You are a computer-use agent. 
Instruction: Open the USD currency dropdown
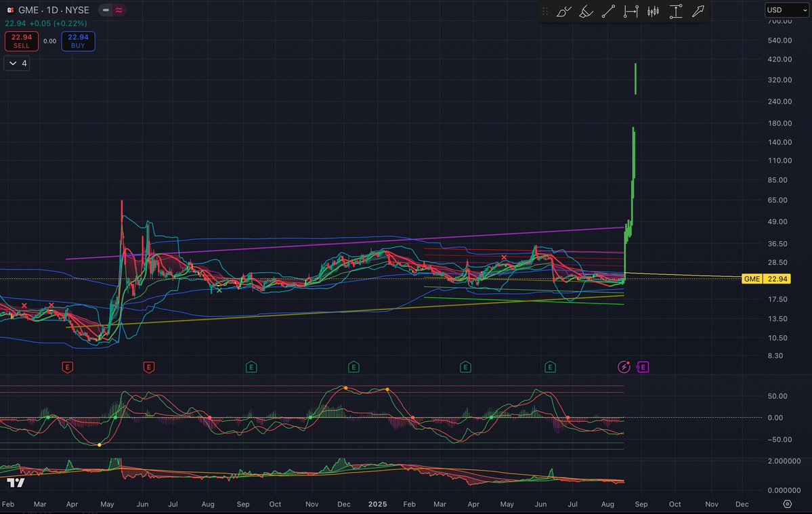pyautogui.click(x=787, y=10)
